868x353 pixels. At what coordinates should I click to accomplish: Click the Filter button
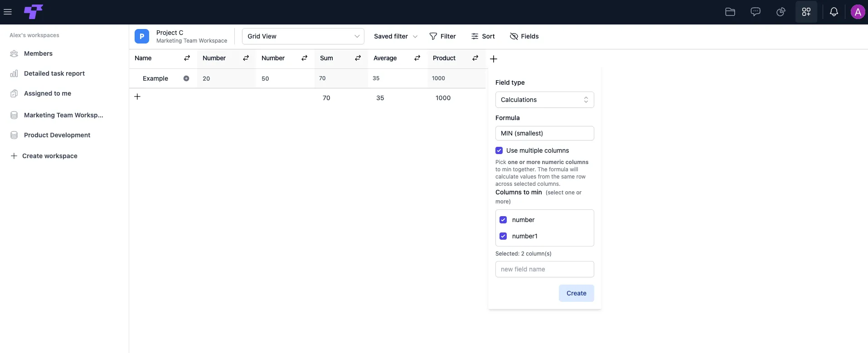point(442,36)
